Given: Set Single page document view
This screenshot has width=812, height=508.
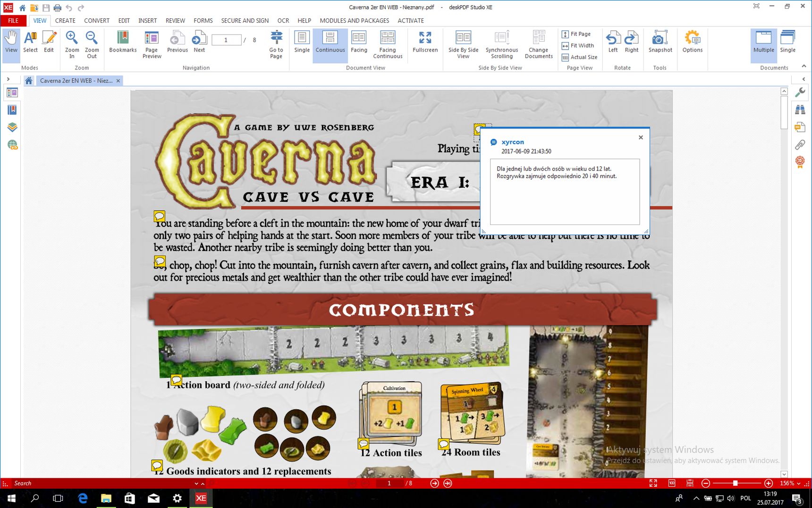Looking at the screenshot, I should pos(302,43).
